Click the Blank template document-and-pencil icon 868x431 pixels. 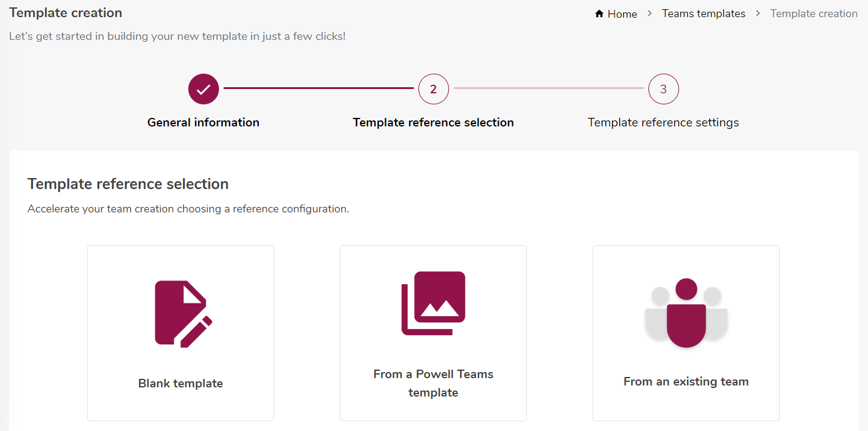pos(180,313)
